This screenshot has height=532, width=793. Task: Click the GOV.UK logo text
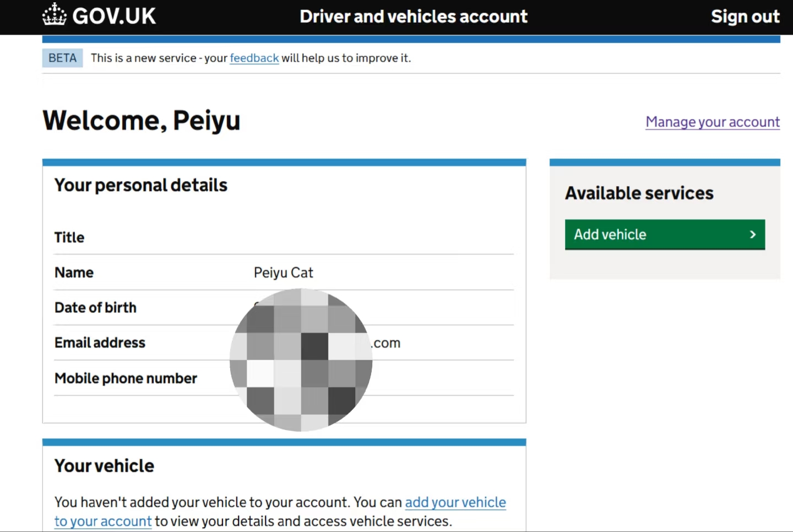[114, 17]
